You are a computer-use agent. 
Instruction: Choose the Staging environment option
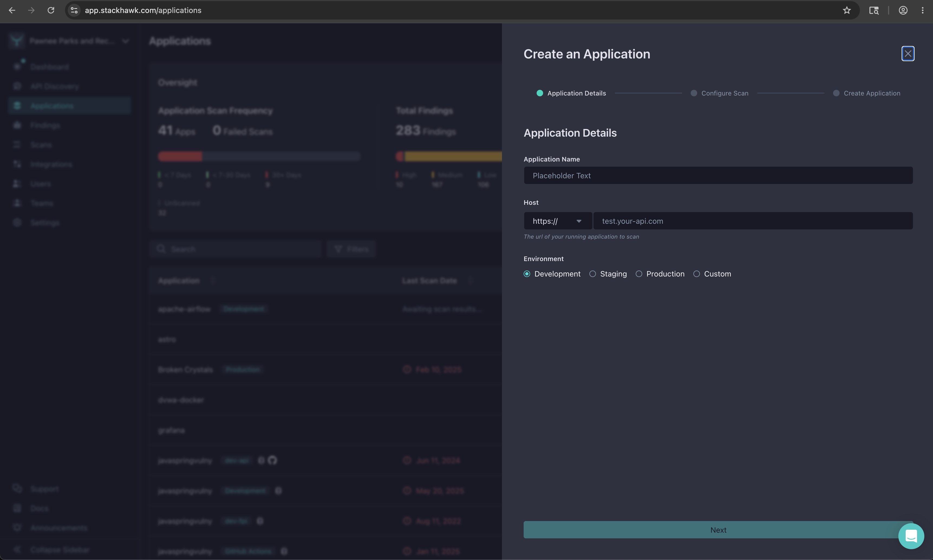tap(593, 274)
